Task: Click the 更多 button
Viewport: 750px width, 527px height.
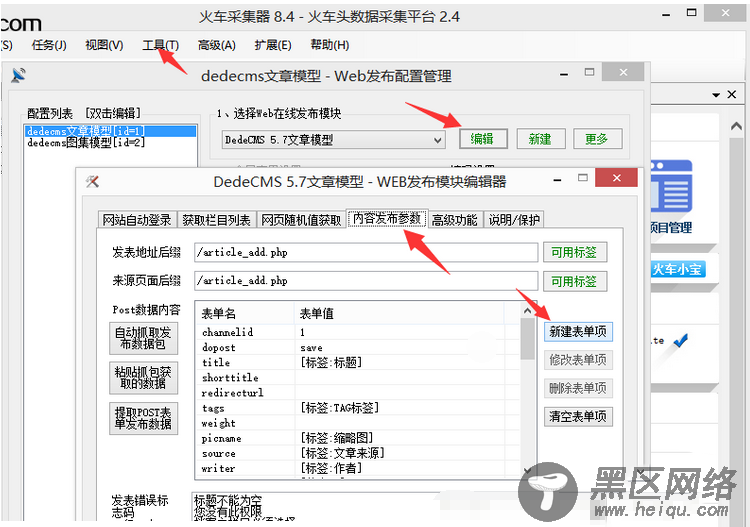Action: pyautogui.click(x=597, y=139)
